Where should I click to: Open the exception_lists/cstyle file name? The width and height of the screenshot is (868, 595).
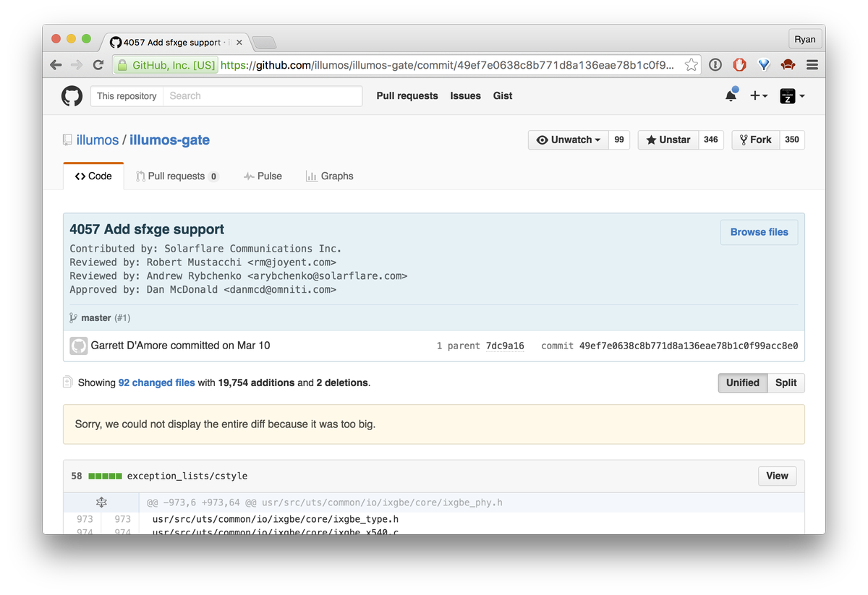(187, 476)
